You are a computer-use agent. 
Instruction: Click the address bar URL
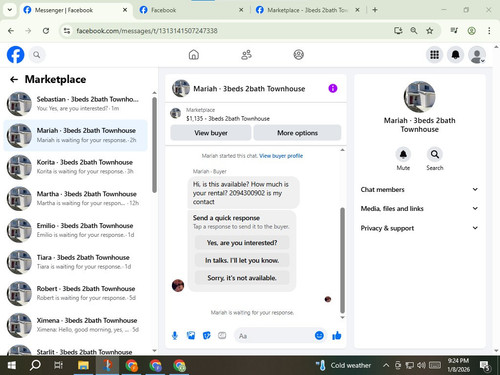(147, 31)
